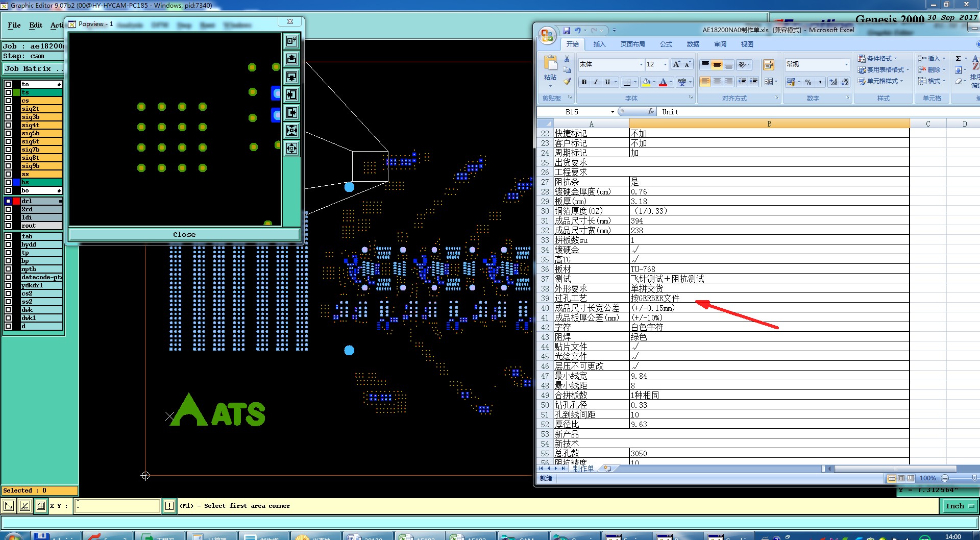This screenshot has width=980, height=540.
Task: Decrease font size with the small A icon
Action: [x=688, y=64]
